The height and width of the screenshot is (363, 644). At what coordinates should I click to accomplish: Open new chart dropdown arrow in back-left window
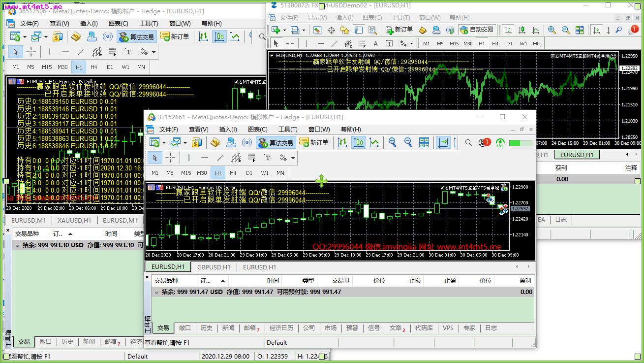[x=25, y=36]
